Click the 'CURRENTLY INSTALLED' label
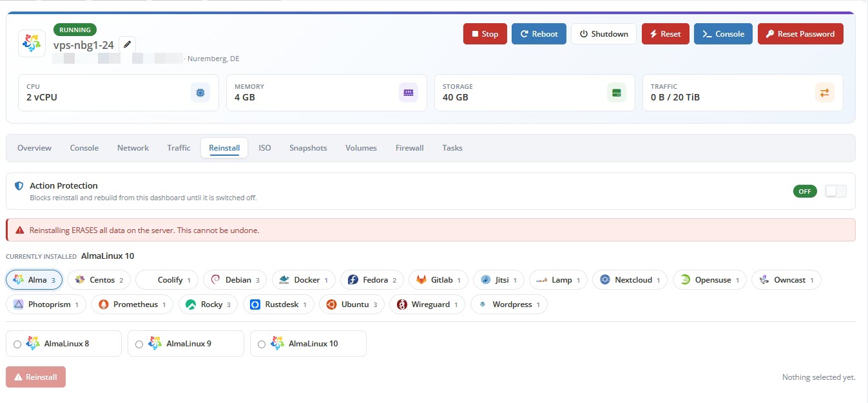 pyautogui.click(x=41, y=256)
